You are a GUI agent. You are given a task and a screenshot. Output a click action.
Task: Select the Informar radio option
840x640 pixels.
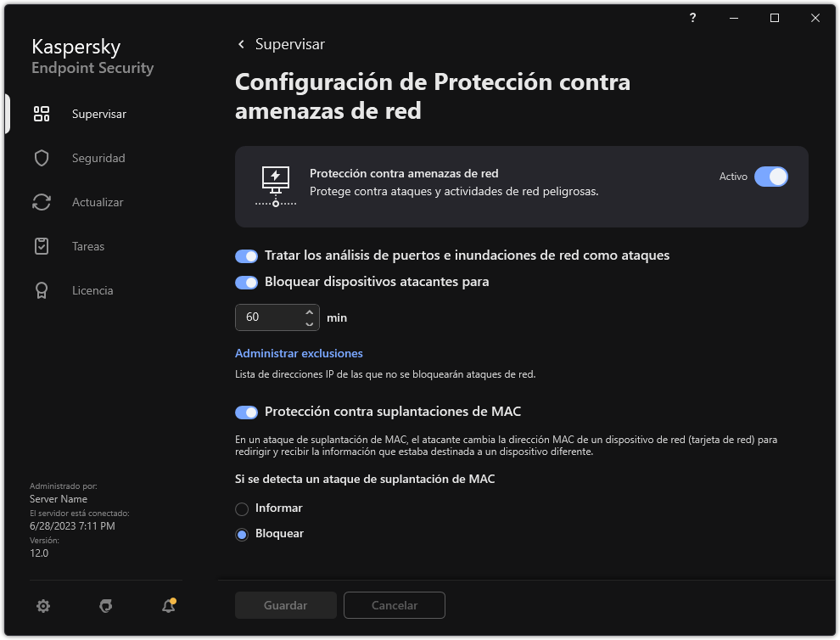pos(242,508)
